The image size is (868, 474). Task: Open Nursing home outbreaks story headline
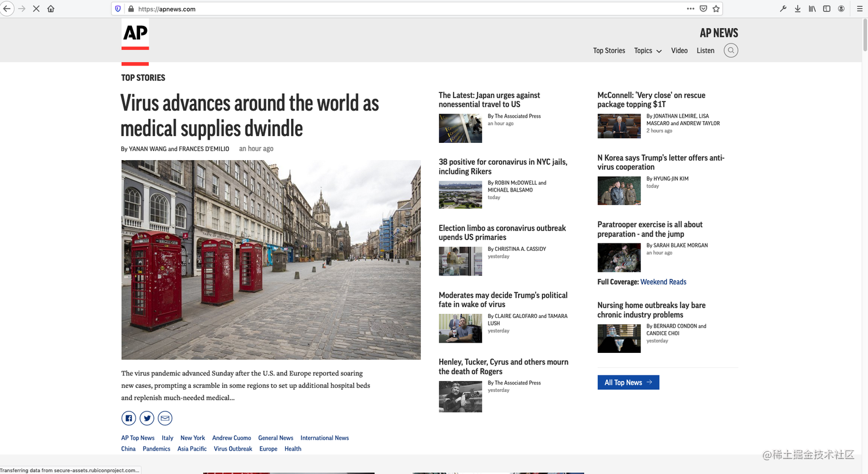click(652, 310)
